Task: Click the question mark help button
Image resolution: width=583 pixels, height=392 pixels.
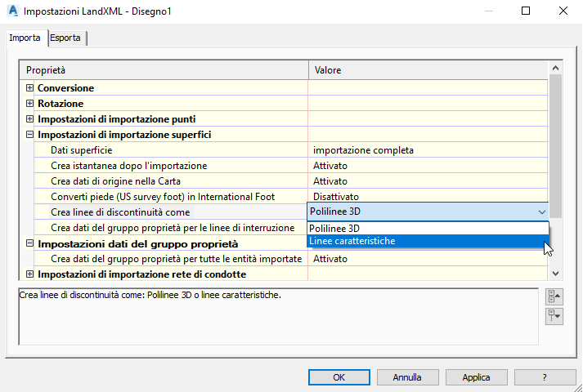Action: [544, 377]
